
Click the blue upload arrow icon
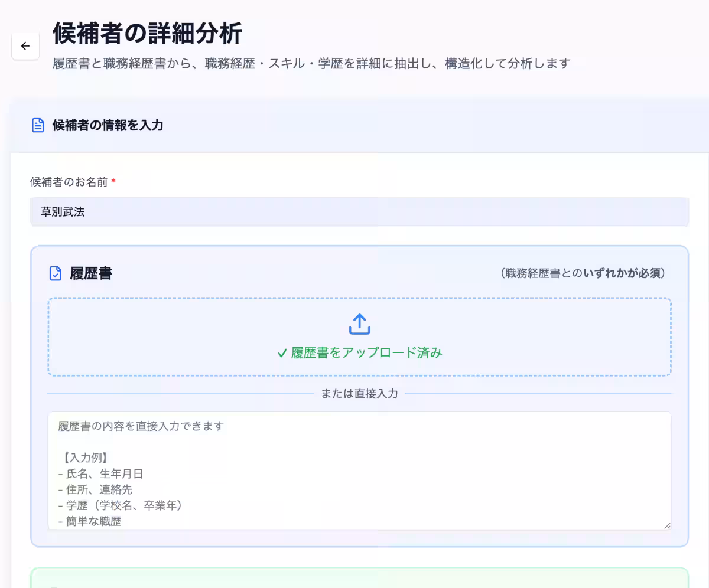pyautogui.click(x=359, y=324)
